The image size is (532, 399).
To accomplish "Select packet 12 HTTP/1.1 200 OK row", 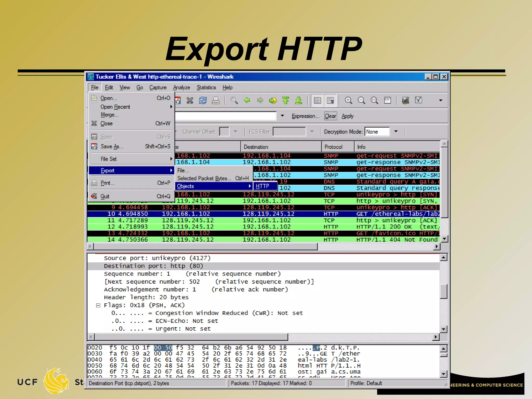I will point(263,227).
